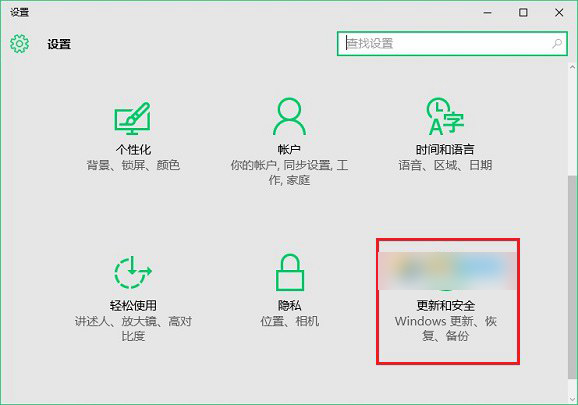The image size is (578, 405).
Task: Click the scrollbar up arrow
Action: coord(572,67)
